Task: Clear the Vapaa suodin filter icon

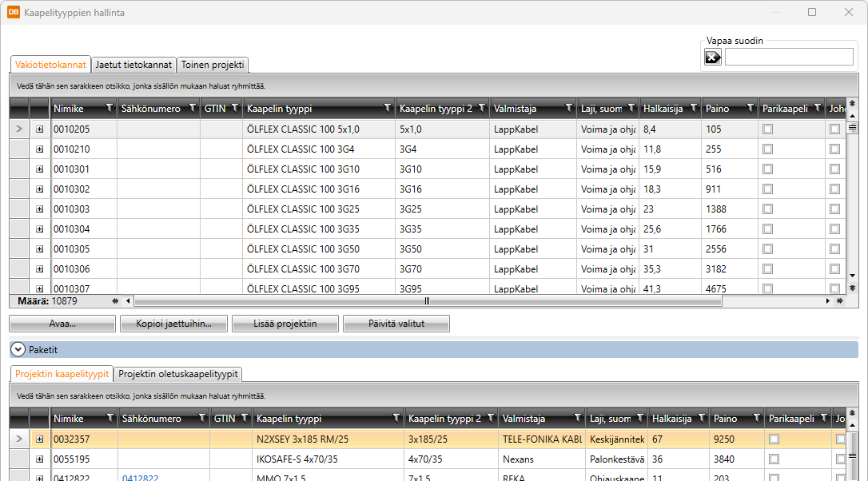Action: 712,57
